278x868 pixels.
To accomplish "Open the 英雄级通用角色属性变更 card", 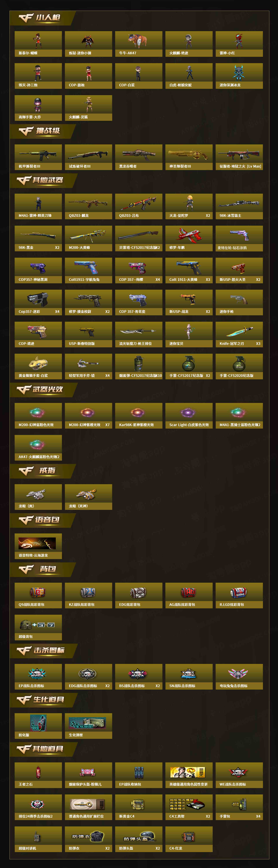I will (x=189, y=775).
